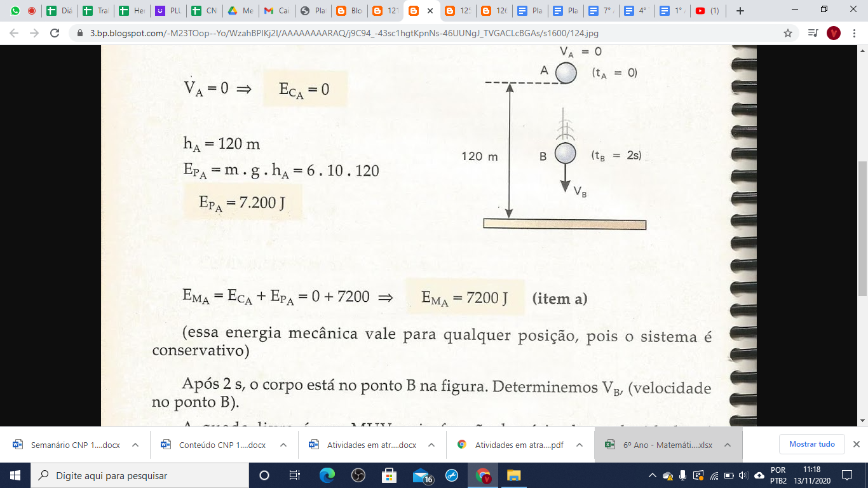
Task: Open the Windows Start menu
Action: [15, 475]
